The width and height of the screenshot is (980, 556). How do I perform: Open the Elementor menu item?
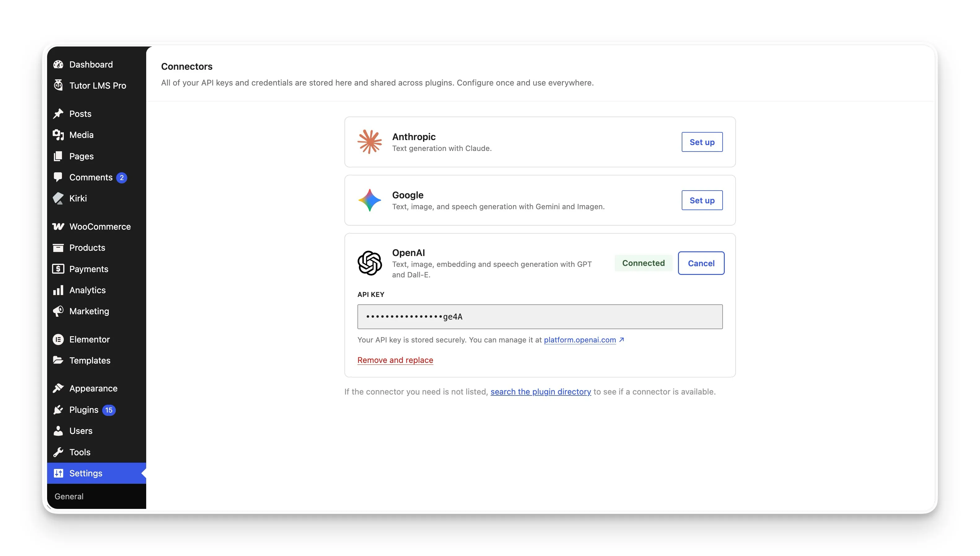coord(97,339)
